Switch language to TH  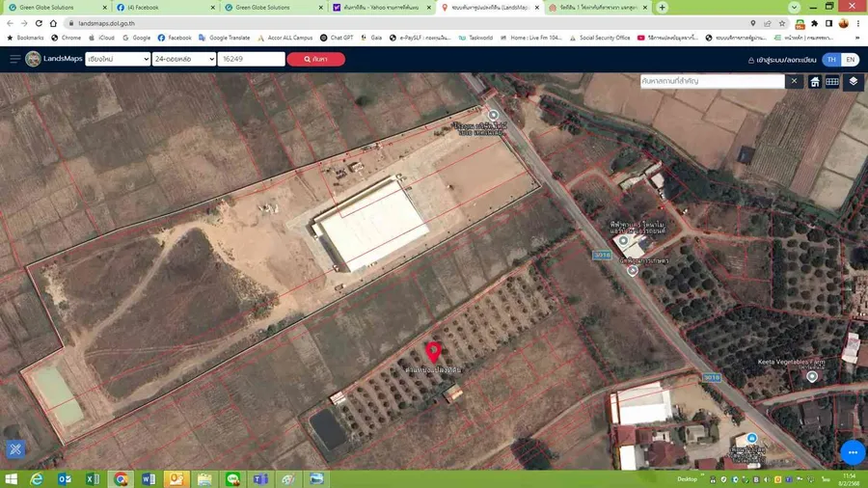point(831,59)
